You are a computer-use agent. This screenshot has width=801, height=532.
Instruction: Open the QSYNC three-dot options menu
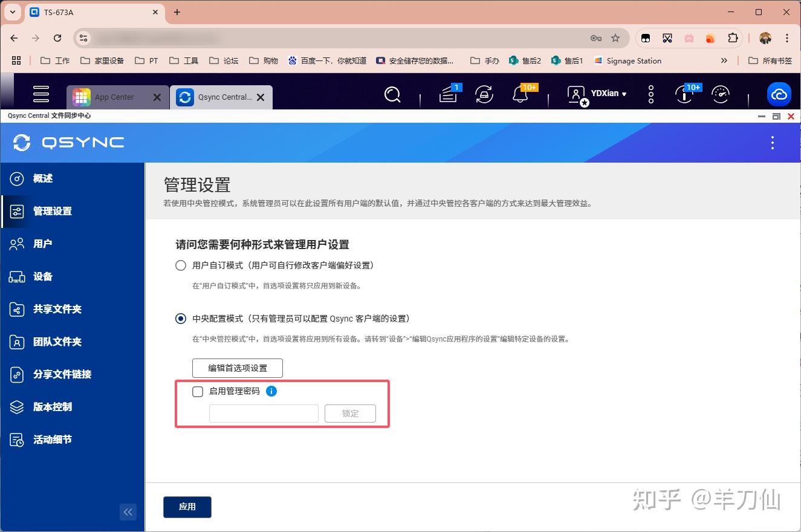tap(772, 143)
